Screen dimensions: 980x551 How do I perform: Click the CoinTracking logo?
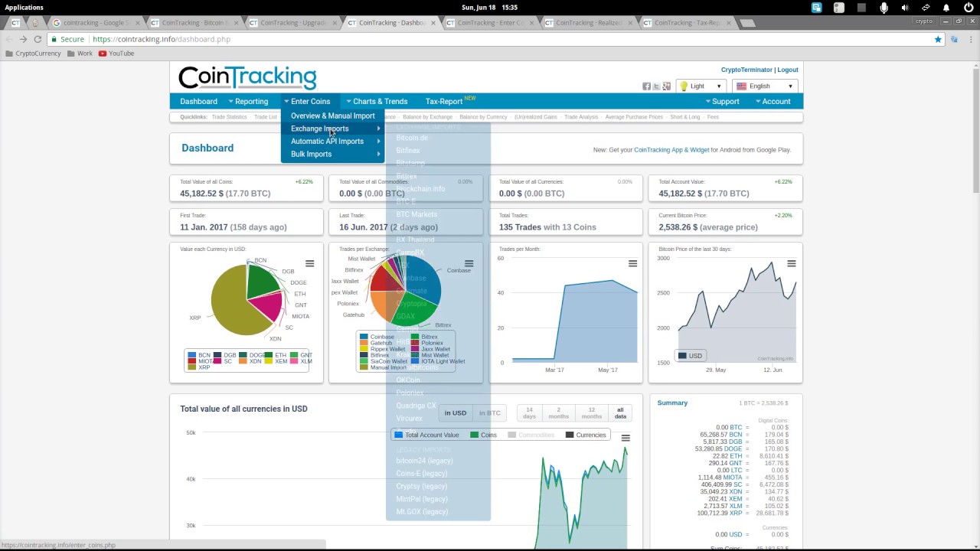[247, 77]
